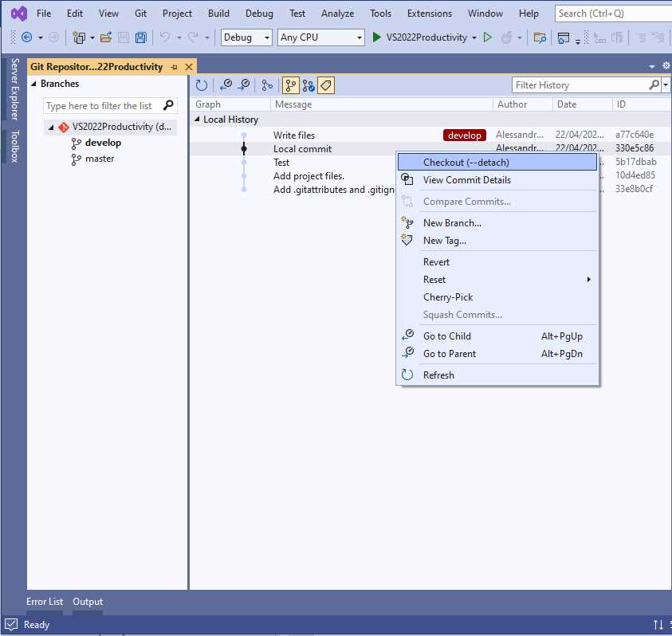Collapse the Branches section
This screenshot has height=636, width=672.
[x=33, y=84]
